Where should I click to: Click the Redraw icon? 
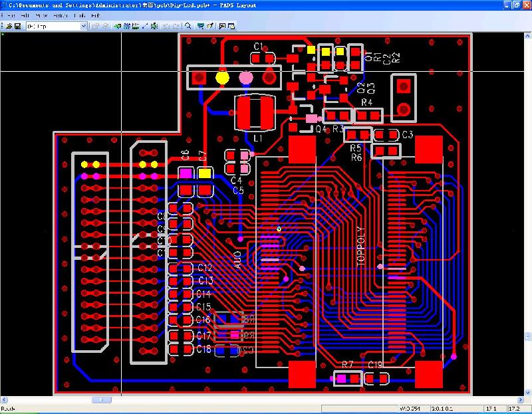click(x=209, y=26)
